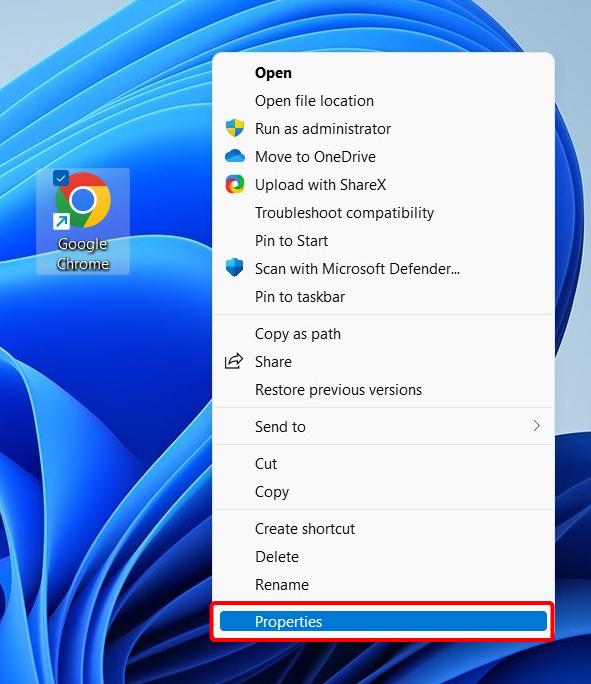Click the ShareX upload icon
This screenshot has width=591, height=684.
(x=235, y=184)
